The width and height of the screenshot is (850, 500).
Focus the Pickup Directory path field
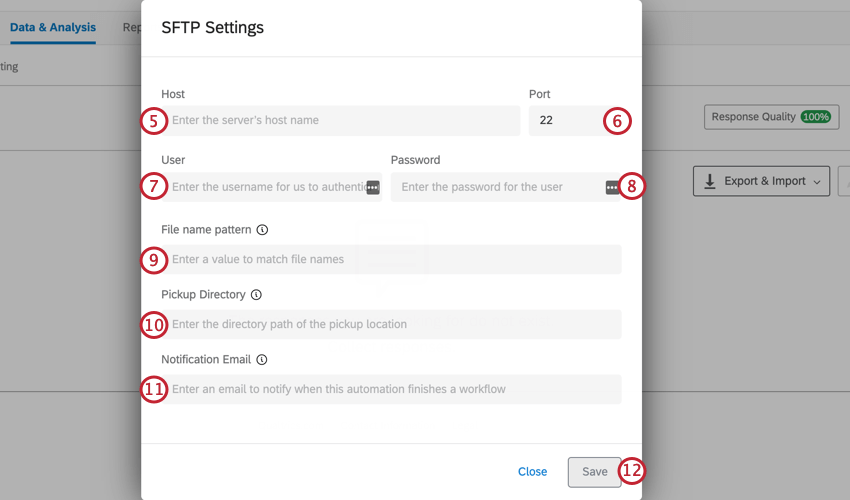[390, 324]
